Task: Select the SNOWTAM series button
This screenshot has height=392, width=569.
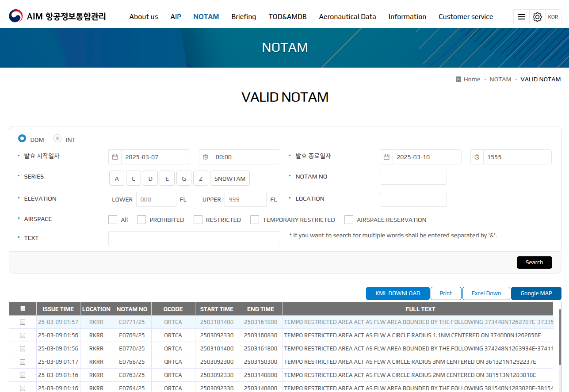Action: [230, 179]
